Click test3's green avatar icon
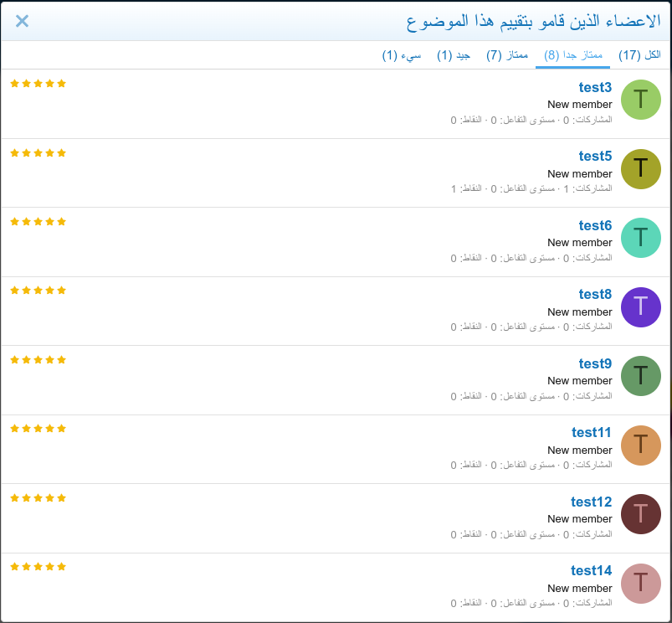 [640, 100]
